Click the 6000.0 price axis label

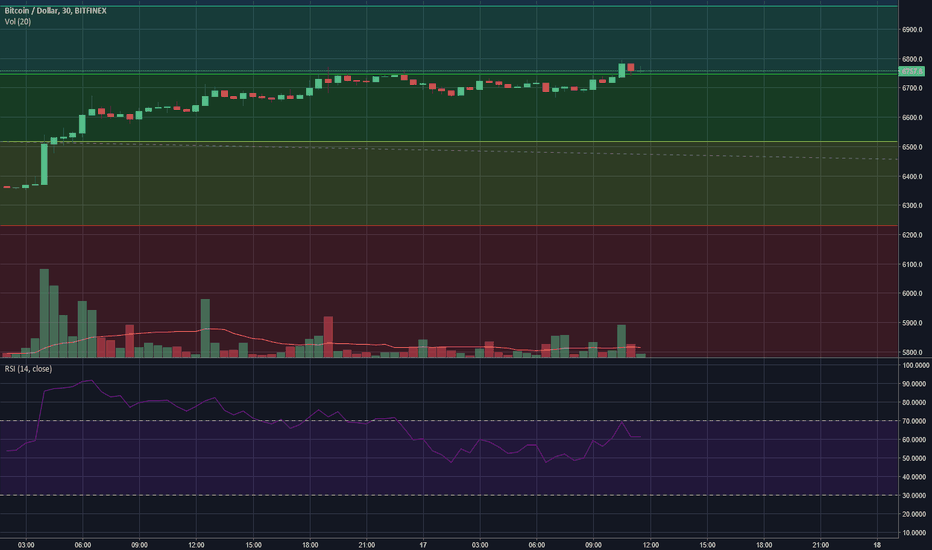coord(912,294)
